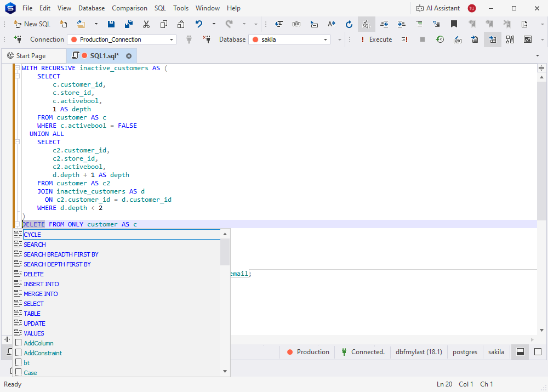Screen dimensions: 548x392
Task: Click the New SQL button
Action: 32,24
